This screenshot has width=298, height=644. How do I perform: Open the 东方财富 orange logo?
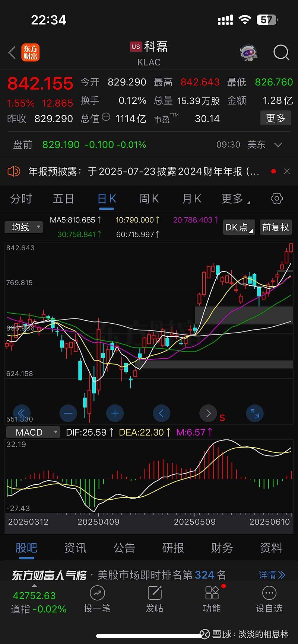31,52
